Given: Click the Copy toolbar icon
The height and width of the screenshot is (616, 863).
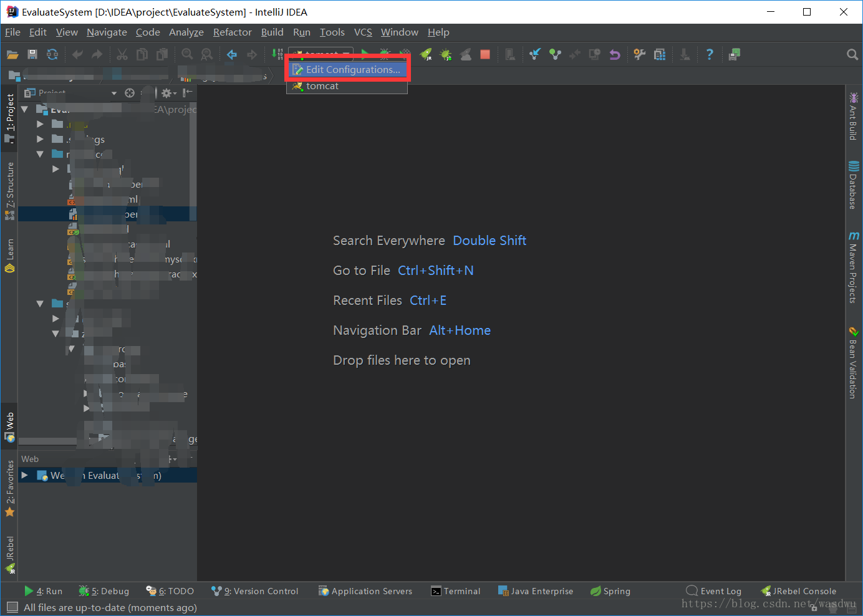Looking at the screenshot, I should click(x=142, y=55).
